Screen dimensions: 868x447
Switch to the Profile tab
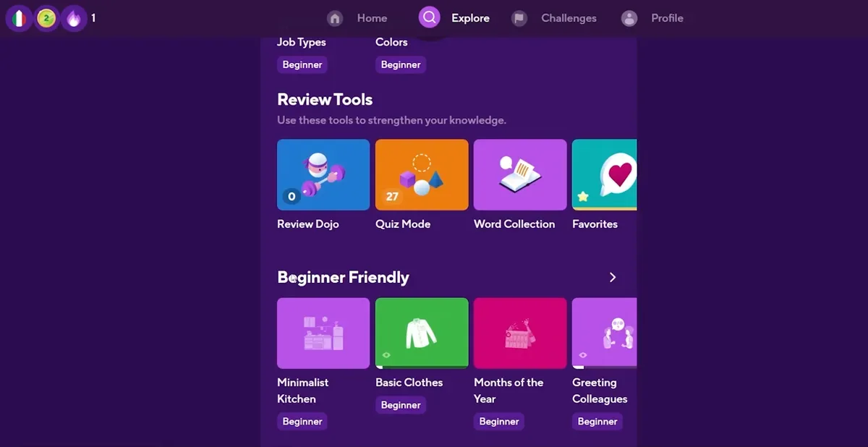[667, 18]
